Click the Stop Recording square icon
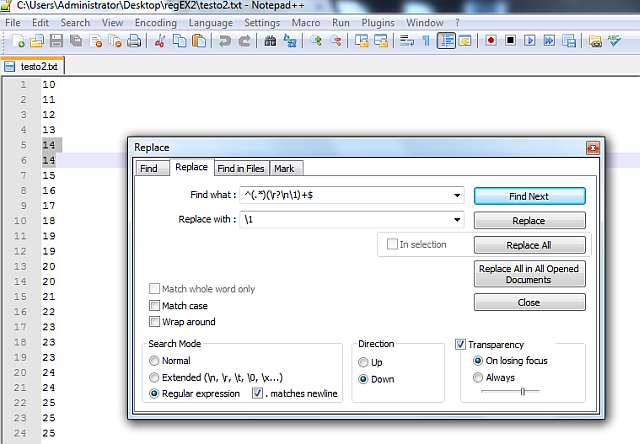 click(510, 41)
